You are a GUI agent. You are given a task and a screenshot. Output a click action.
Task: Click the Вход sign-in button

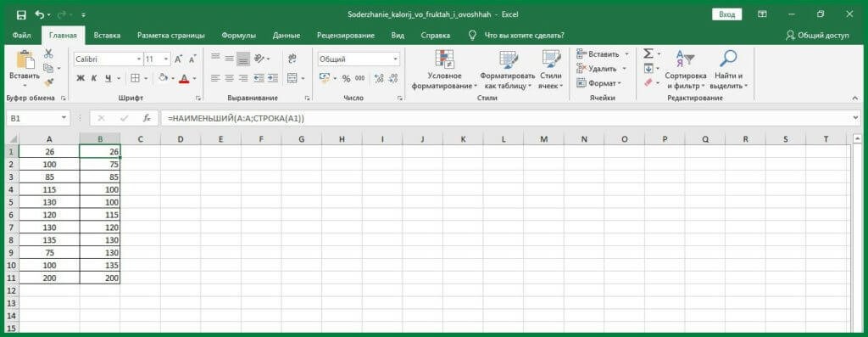[x=726, y=15]
